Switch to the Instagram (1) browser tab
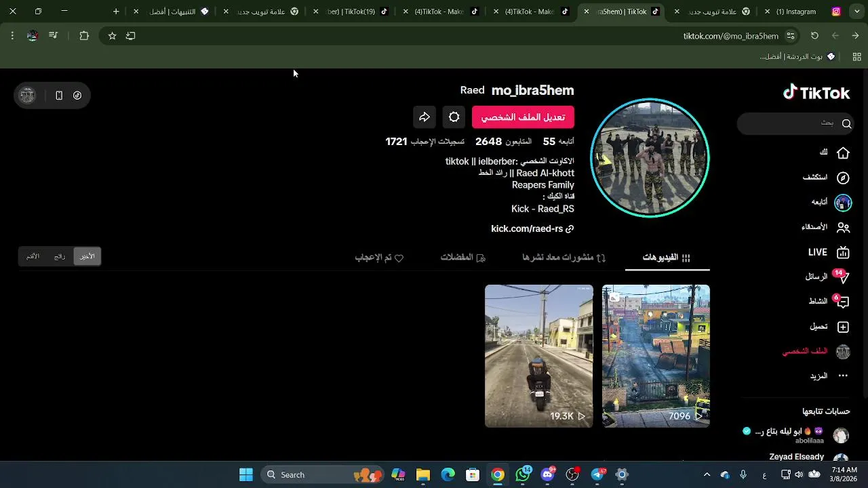Image resolution: width=868 pixels, height=488 pixels. pos(804,12)
